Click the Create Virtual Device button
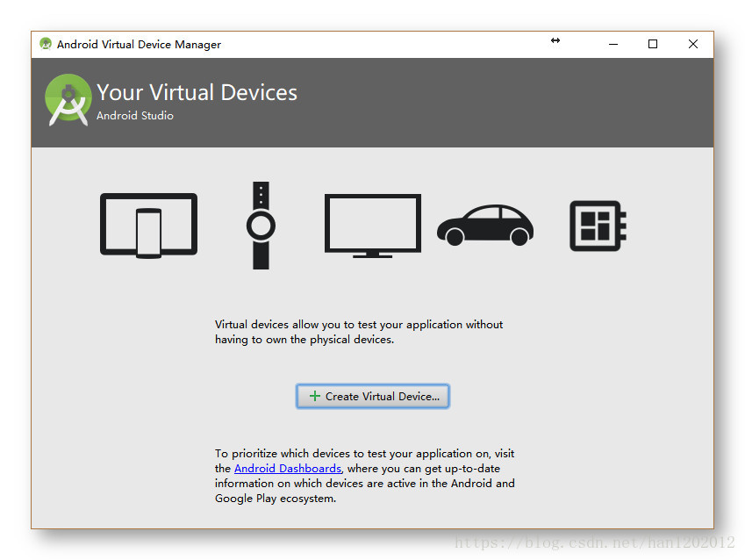 click(x=372, y=397)
